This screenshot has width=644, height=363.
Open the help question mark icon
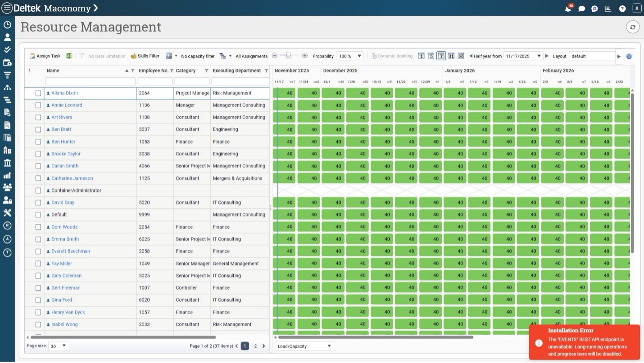(x=622, y=9)
